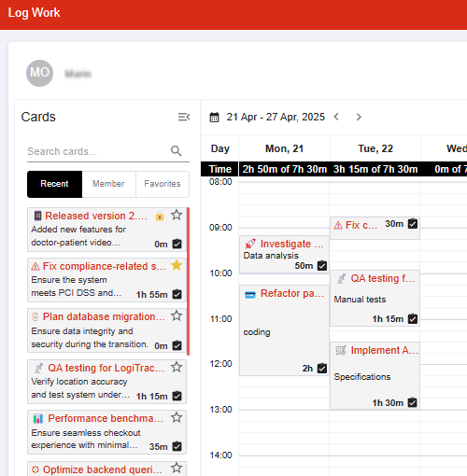This screenshot has width=467, height=476.
Task: Click 'coding' note on Refactor entry
Action: coord(257,332)
